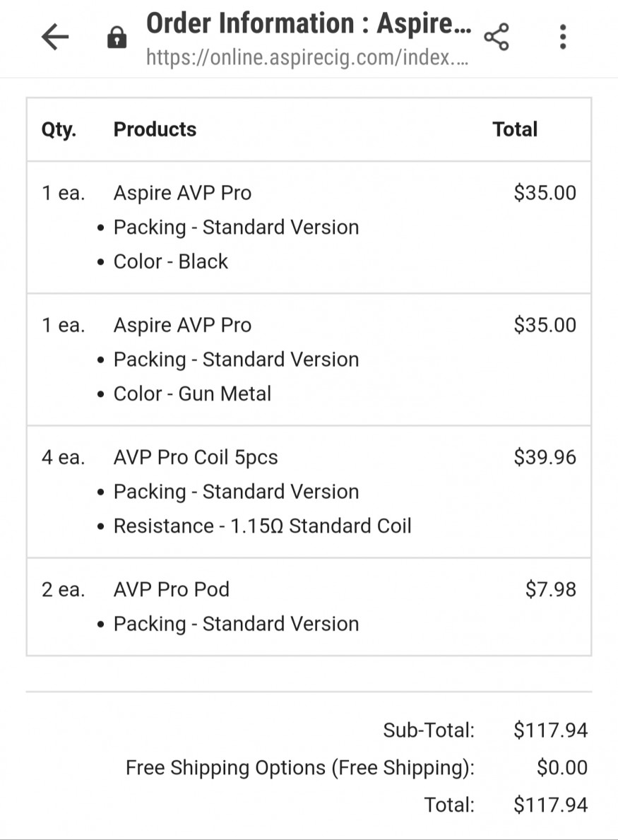Tap the secure lock icon
The width and height of the screenshot is (618, 840).
[x=117, y=39]
